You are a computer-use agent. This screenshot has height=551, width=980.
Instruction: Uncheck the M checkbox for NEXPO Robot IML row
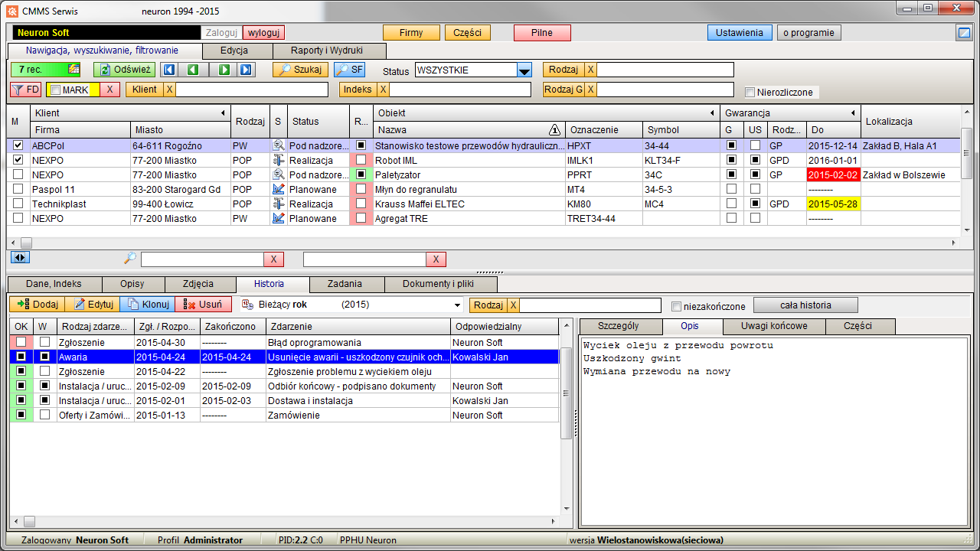[x=18, y=160]
